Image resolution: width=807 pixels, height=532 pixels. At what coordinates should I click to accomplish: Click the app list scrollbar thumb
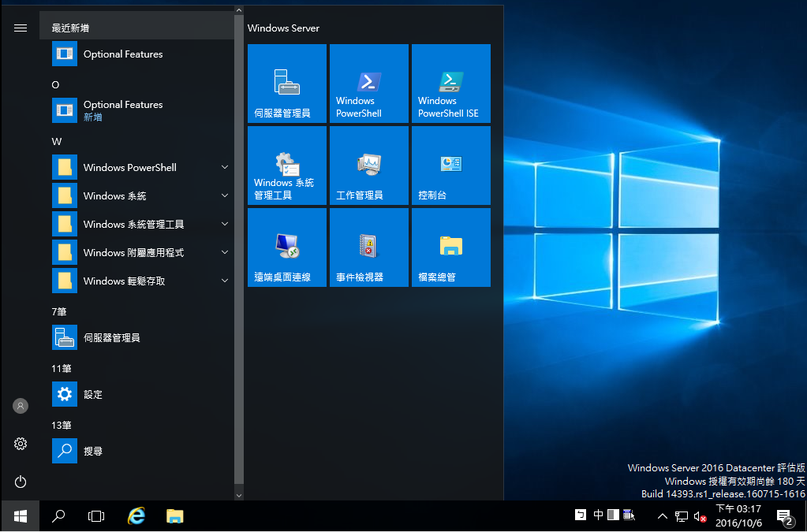[x=239, y=249]
